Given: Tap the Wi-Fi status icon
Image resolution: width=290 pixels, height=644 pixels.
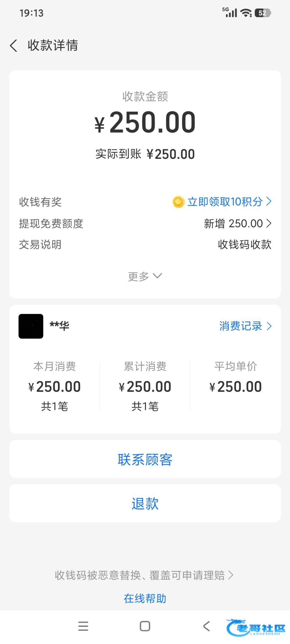Looking at the screenshot, I should pos(246,13).
